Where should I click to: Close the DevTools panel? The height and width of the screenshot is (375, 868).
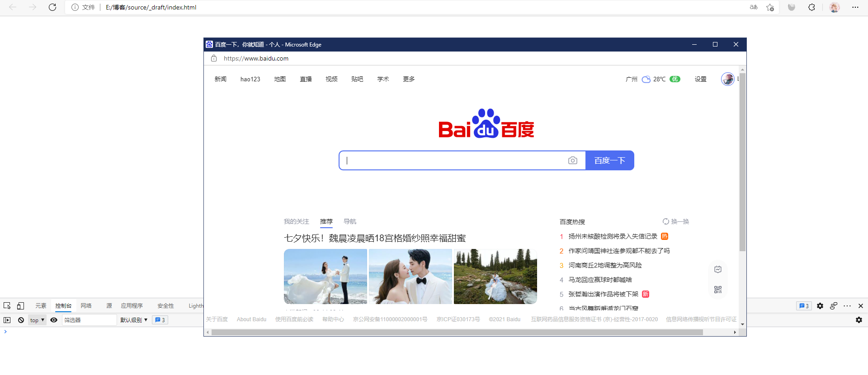[861, 306]
